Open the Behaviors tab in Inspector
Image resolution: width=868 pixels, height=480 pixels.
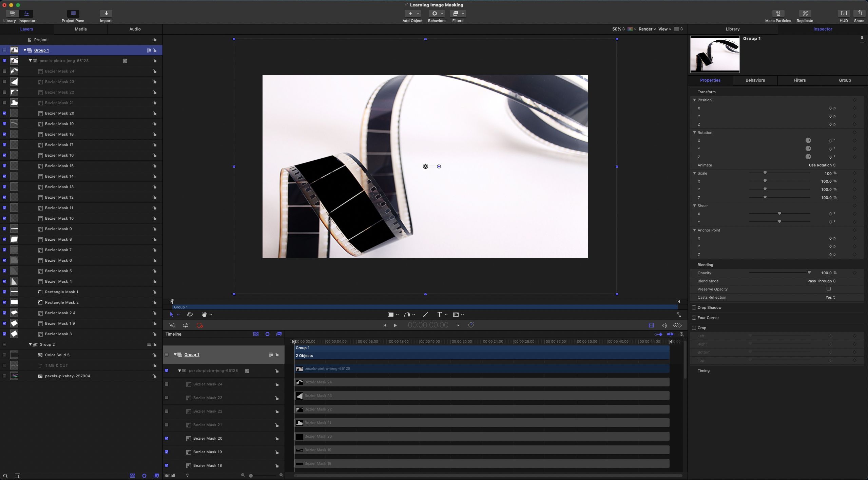point(755,80)
